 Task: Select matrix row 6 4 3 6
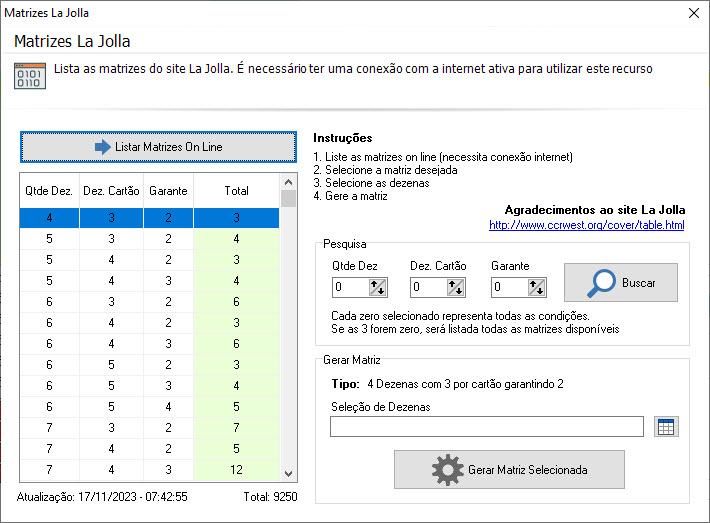pyautogui.click(x=149, y=344)
